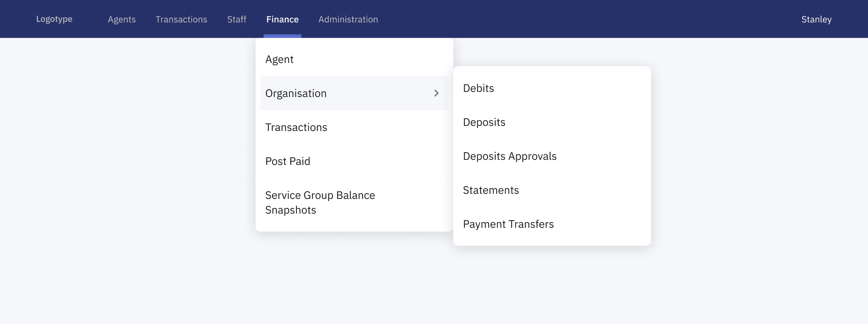Open the Finance navigation dropdown
The image size is (868, 324).
pyautogui.click(x=282, y=19)
